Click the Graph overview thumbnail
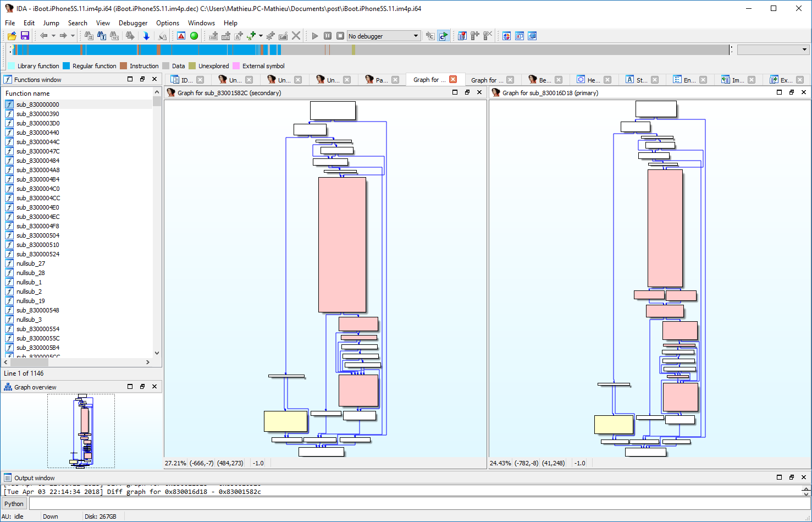This screenshot has height=522, width=812. [81, 431]
